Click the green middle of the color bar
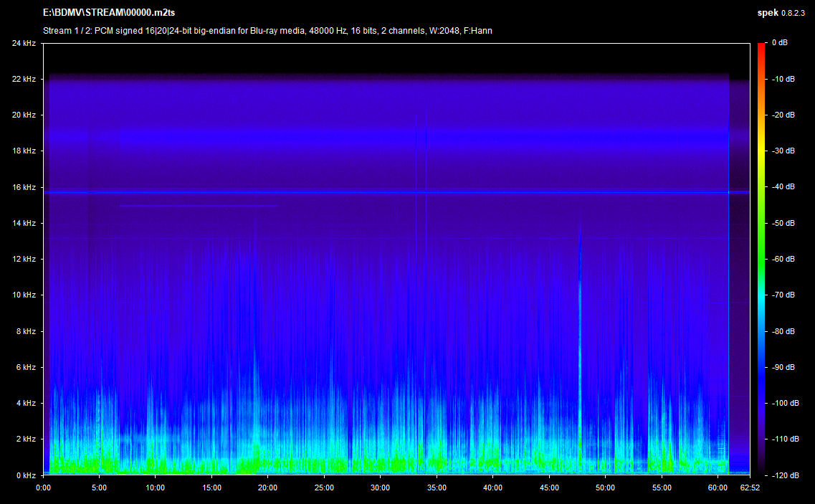This screenshot has height=504, width=815. [x=761, y=259]
